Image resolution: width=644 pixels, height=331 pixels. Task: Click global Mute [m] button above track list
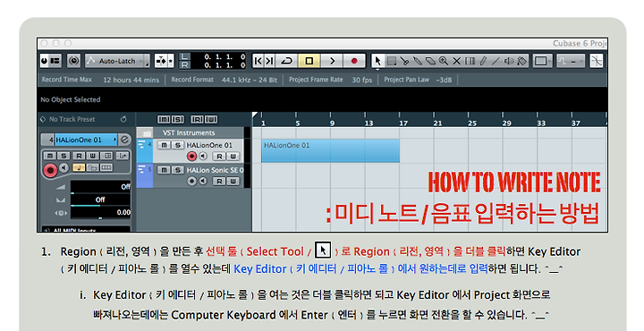164,119
